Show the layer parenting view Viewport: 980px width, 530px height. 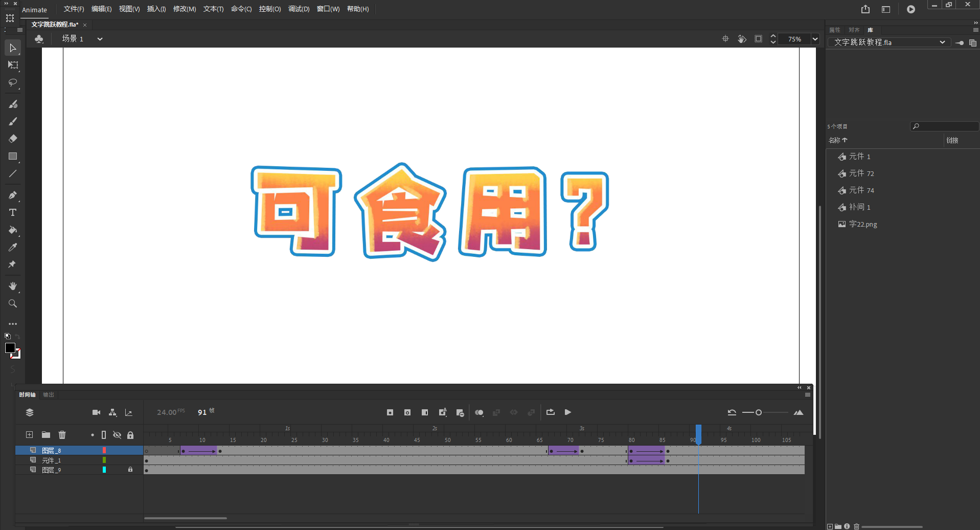[113, 412]
